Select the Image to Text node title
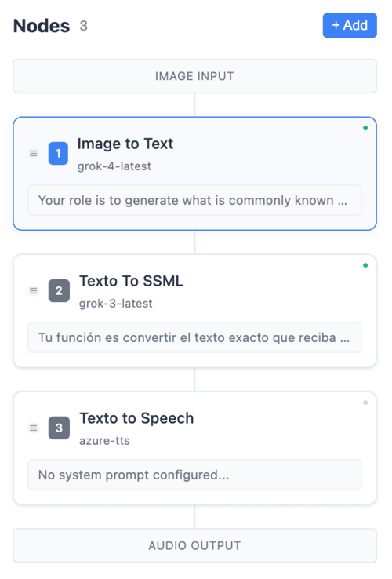 point(125,144)
